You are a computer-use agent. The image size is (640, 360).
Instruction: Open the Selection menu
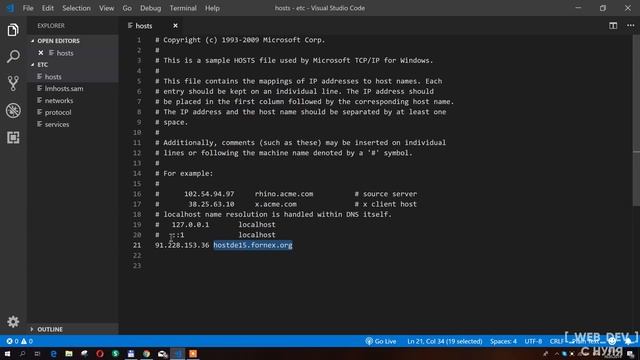click(x=76, y=8)
